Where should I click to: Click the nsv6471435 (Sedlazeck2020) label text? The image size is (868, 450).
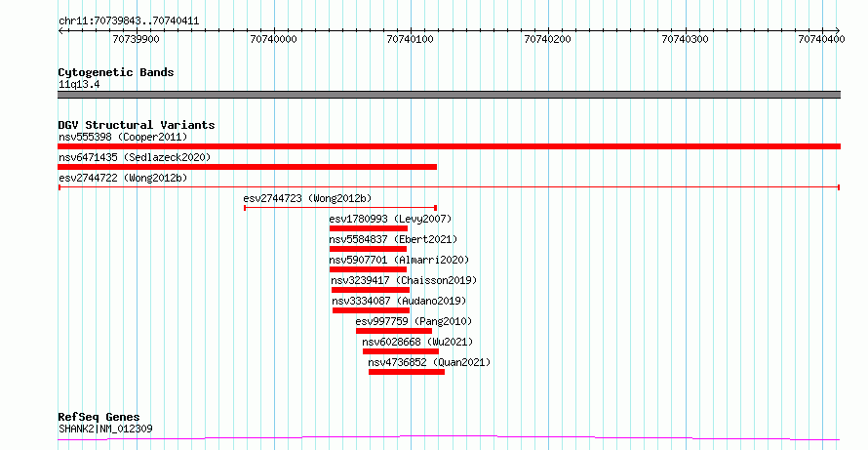[135, 157]
